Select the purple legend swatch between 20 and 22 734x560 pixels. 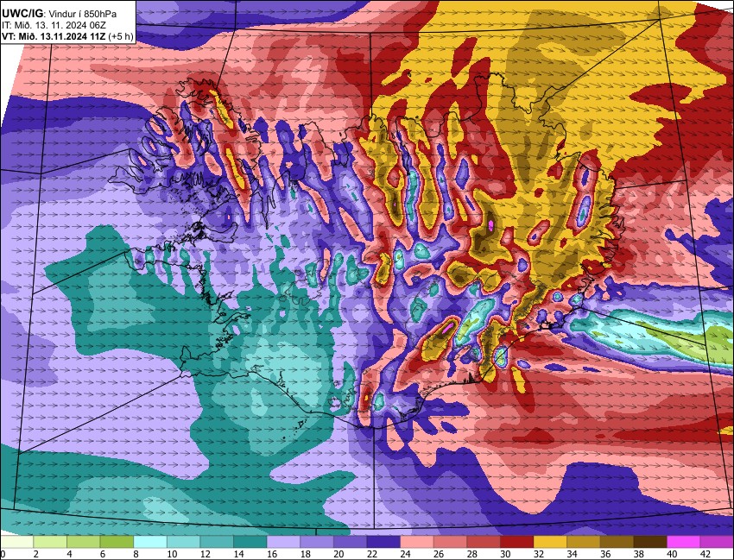(x=350, y=542)
